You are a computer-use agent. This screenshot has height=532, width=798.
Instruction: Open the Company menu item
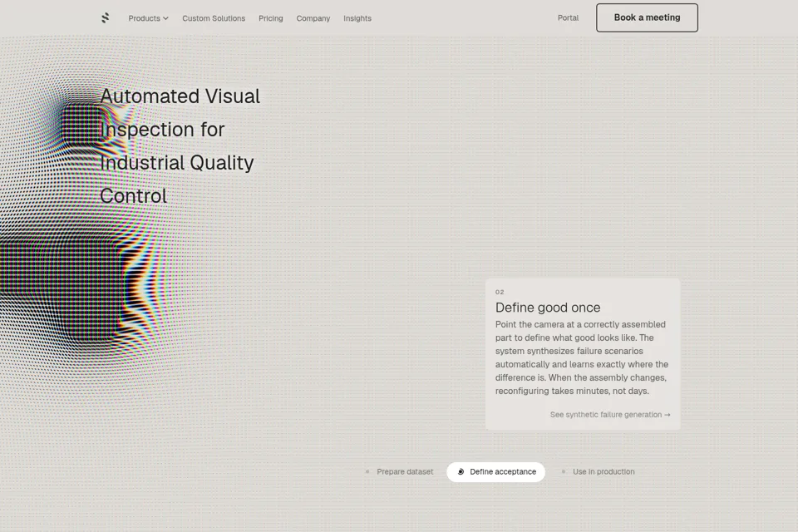pyautogui.click(x=313, y=18)
